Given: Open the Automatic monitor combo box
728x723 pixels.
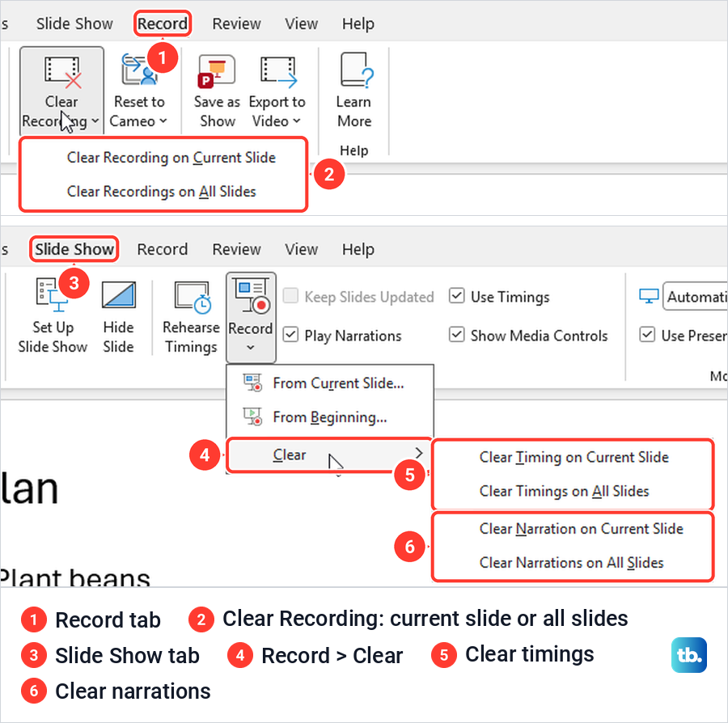Looking at the screenshot, I should pos(695,296).
